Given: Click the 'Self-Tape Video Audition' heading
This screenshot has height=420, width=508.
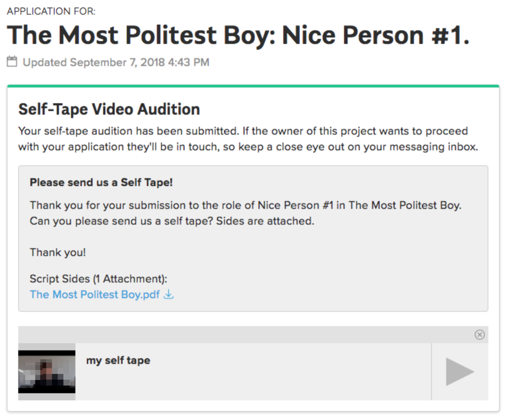Looking at the screenshot, I should [109, 109].
